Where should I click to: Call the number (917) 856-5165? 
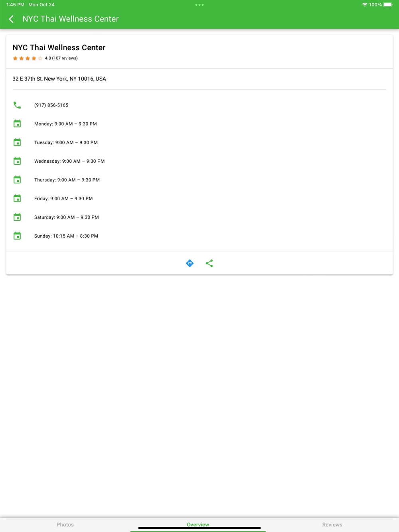click(x=51, y=105)
